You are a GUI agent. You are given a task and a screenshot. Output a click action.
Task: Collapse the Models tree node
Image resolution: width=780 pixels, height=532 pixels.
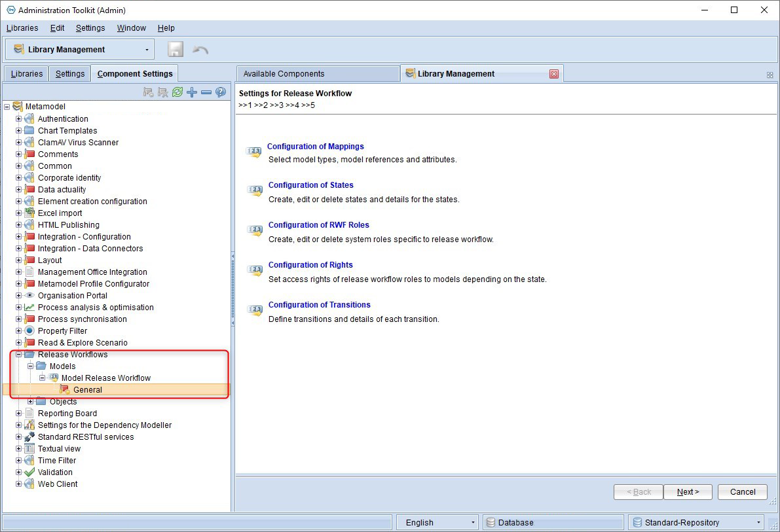[30, 366]
